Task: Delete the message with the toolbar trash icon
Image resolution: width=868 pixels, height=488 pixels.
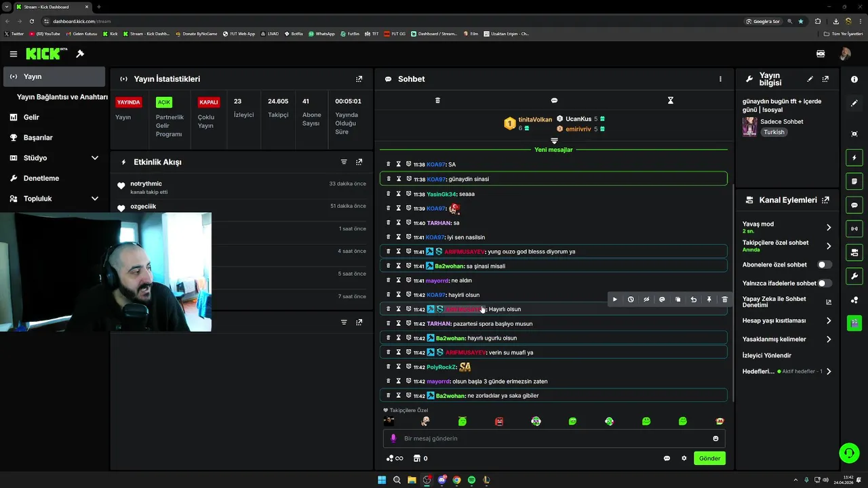Action: click(724, 300)
